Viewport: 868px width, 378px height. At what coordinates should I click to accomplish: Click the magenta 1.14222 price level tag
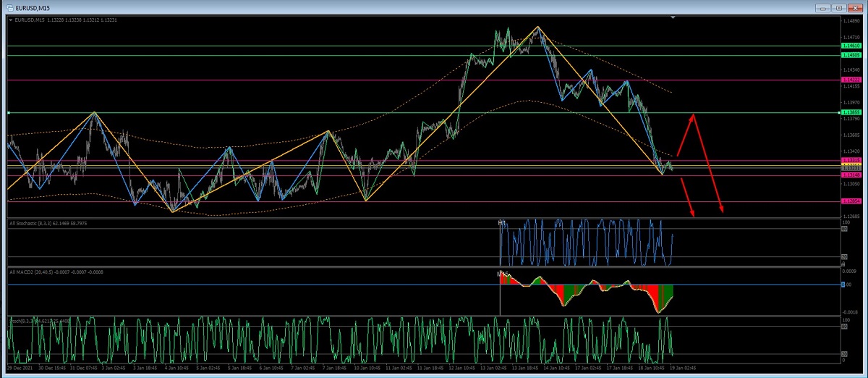click(x=850, y=80)
